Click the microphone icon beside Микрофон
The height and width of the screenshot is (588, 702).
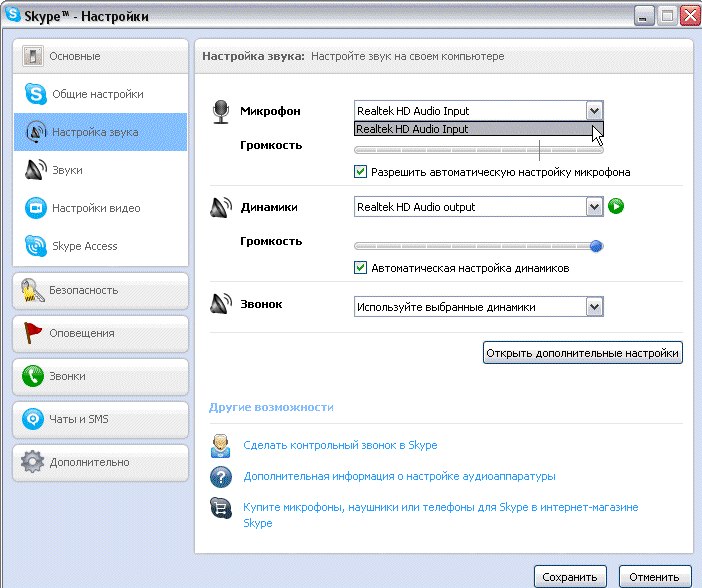pyautogui.click(x=220, y=112)
